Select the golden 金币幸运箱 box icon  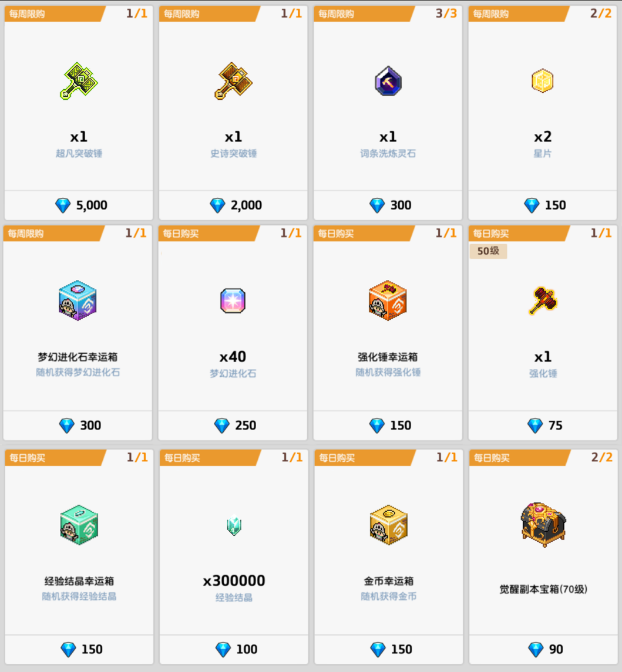coord(389,525)
